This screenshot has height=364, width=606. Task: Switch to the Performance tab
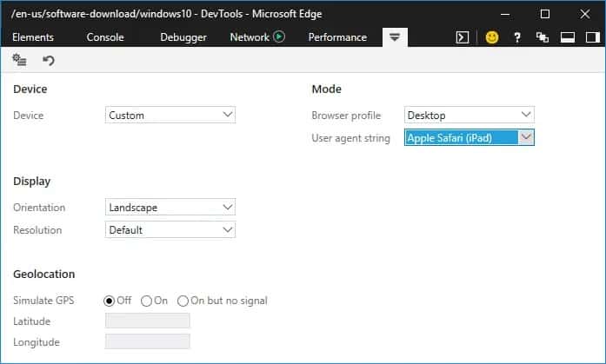click(x=337, y=37)
